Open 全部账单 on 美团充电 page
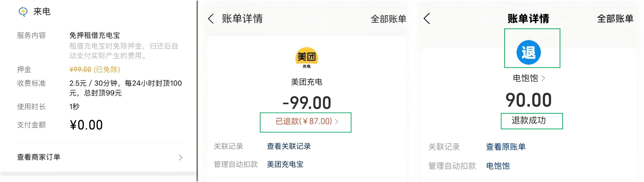 tap(389, 19)
